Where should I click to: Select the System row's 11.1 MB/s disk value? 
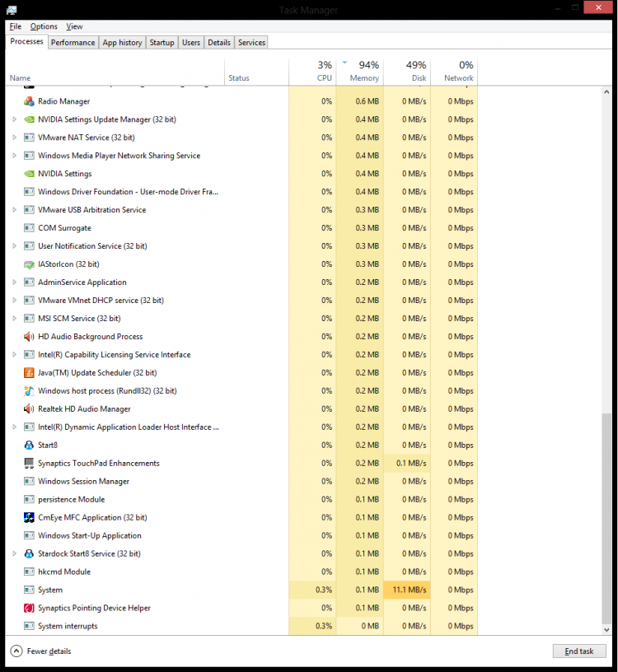pyautogui.click(x=407, y=590)
